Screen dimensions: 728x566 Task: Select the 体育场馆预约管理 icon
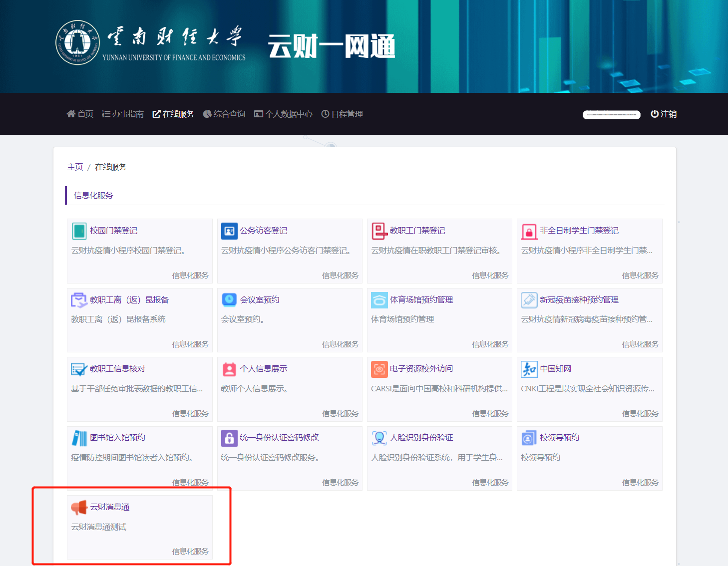click(379, 299)
